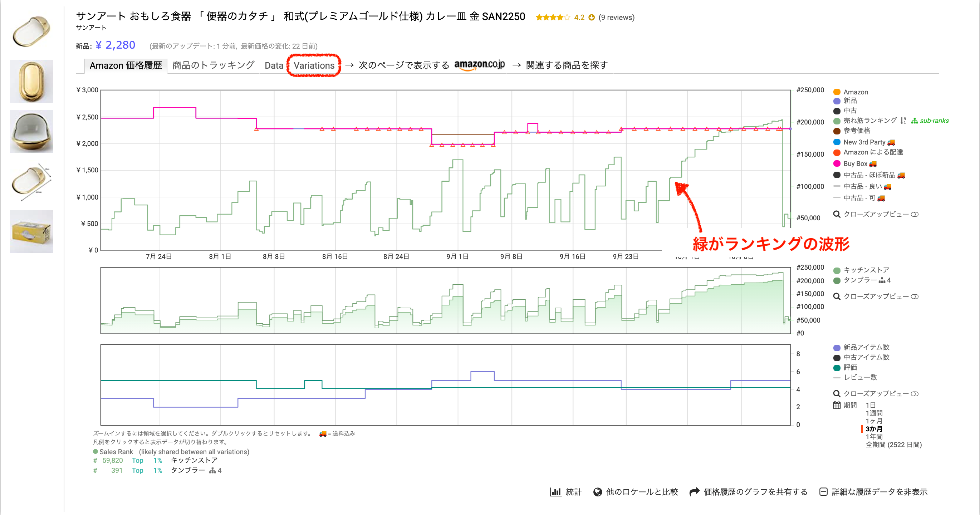Screen dimensions: 980x515
Task: Click the globe icon to compare locales
Action: pos(598,492)
